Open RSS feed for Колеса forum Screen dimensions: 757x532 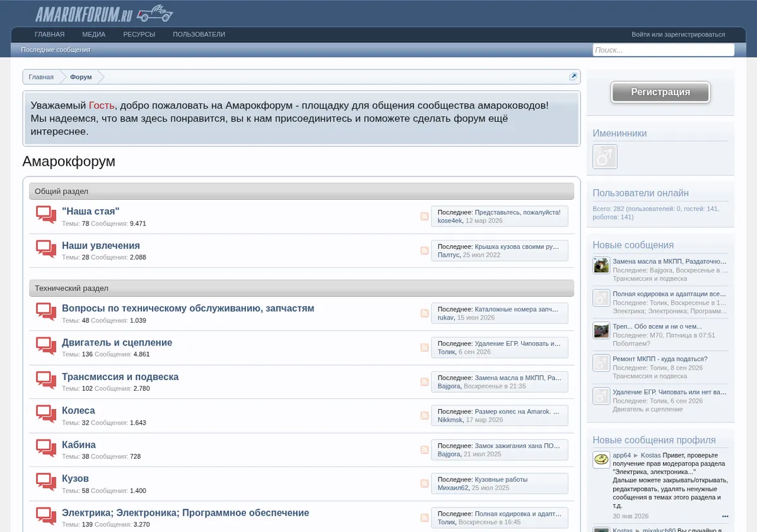pyautogui.click(x=425, y=415)
